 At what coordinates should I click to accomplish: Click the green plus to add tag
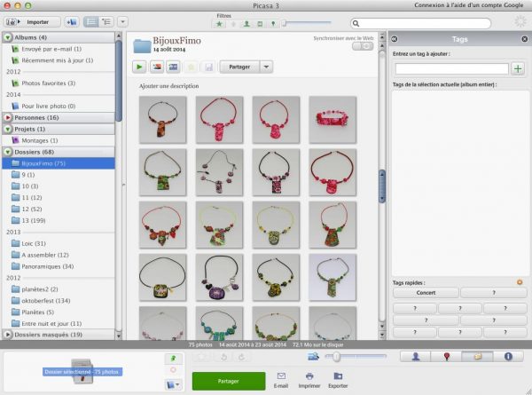[x=518, y=68]
